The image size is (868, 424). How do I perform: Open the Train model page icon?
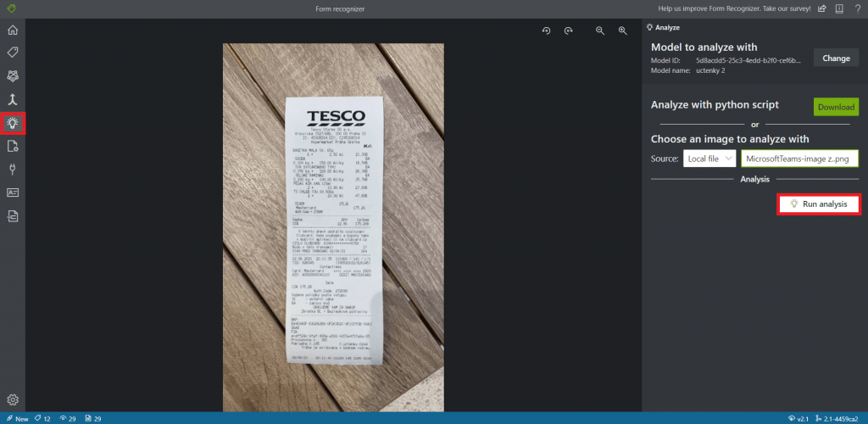point(13,76)
